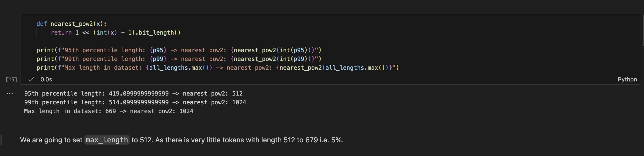Click the markdown cell's left focus bar
The width and height of the screenshot is (644, 156).
click(1, 140)
